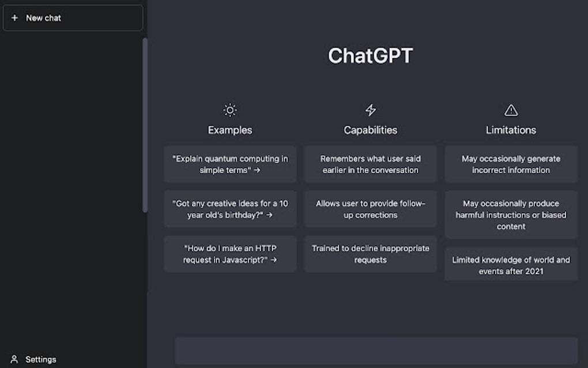Click the follow-up corrections capability card
This screenshot has height=368, width=588.
tap(371, 209)
